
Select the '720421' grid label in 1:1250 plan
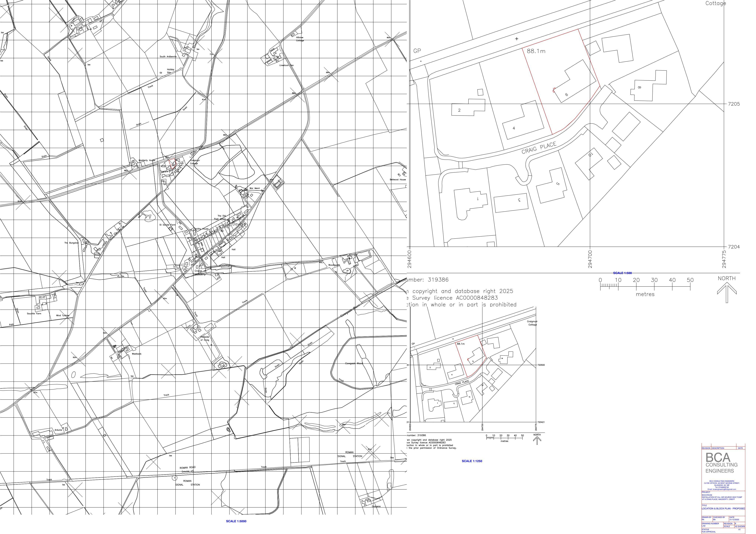(x=541, y=422)
